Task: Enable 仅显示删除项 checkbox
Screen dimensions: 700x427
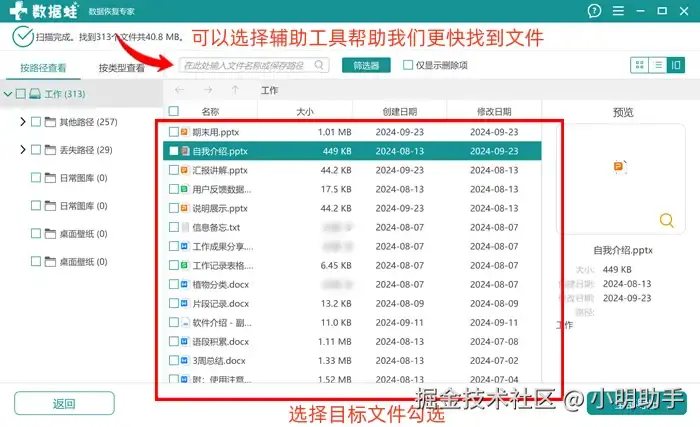Action: pos(408,65)
